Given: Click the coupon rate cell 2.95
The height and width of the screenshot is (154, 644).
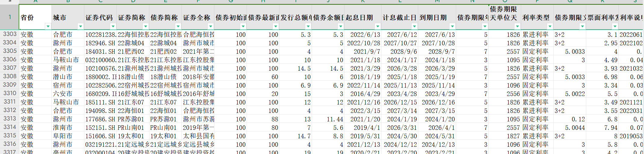Looking at the screenshot, I should [602, 43].
